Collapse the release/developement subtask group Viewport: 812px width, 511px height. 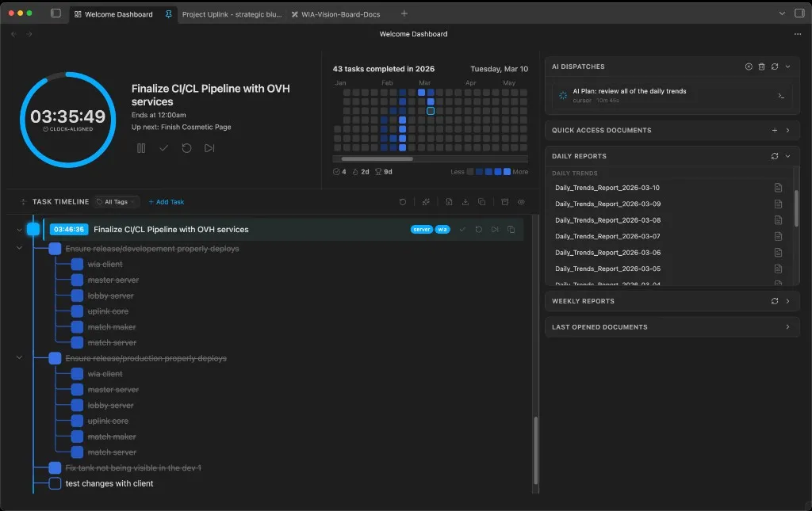coord(19,248)
